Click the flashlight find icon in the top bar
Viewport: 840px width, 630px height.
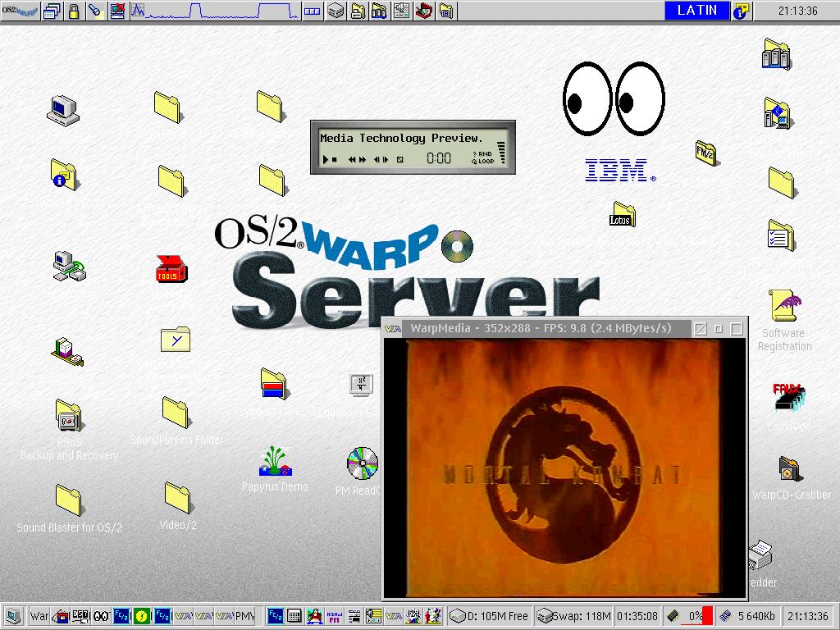pos(95,11)
